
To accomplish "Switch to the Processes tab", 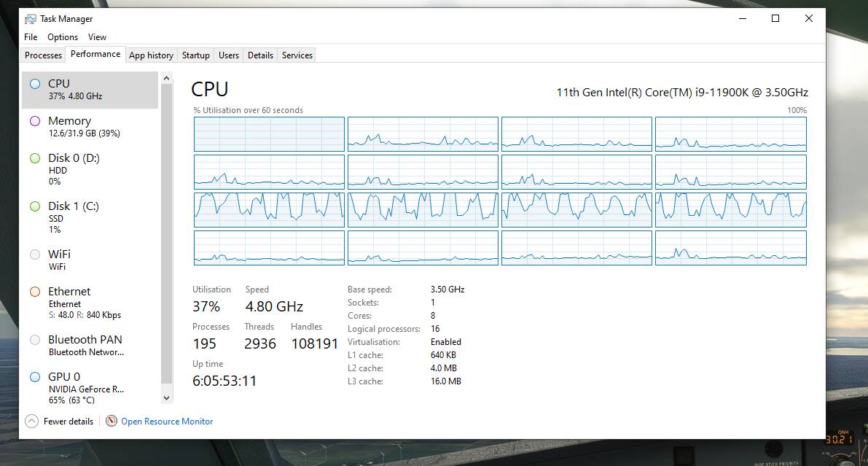I will pyautogui.click(x=42, y=55).
